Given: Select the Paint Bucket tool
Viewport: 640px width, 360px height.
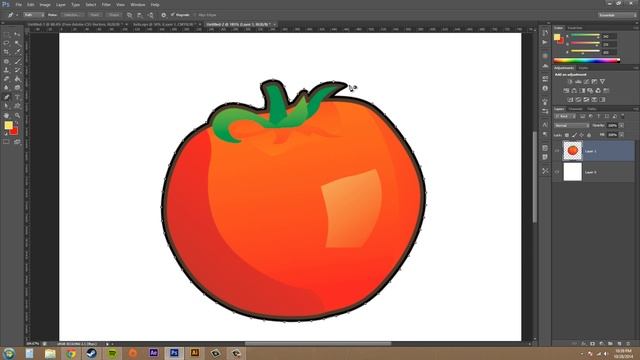Looking at the screenshot, I should tap(17, 79).
